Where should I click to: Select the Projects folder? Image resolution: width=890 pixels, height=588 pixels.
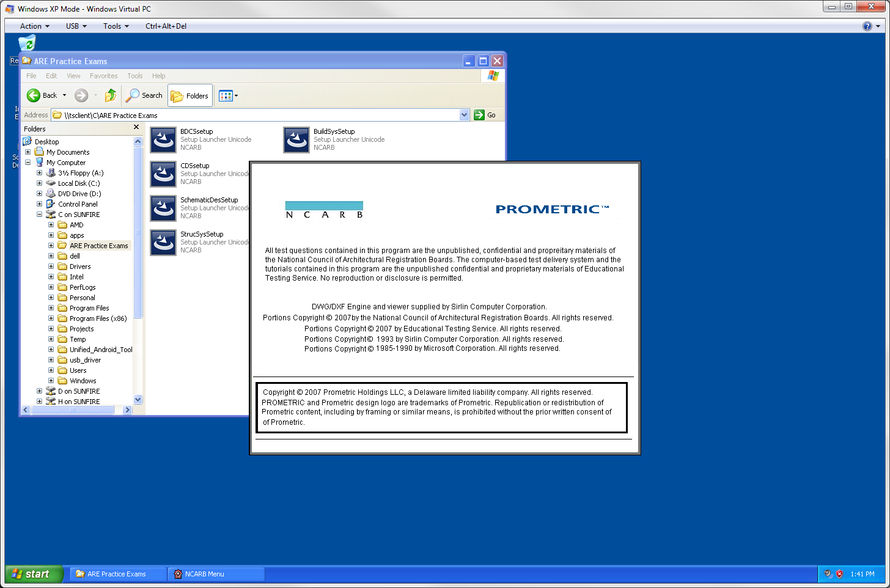[x=81, y=329]
